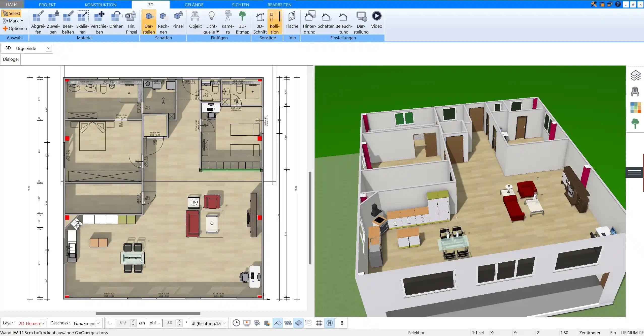
Task: Toggle the roof display button in bottom toolbar
Action: [278, 323]
